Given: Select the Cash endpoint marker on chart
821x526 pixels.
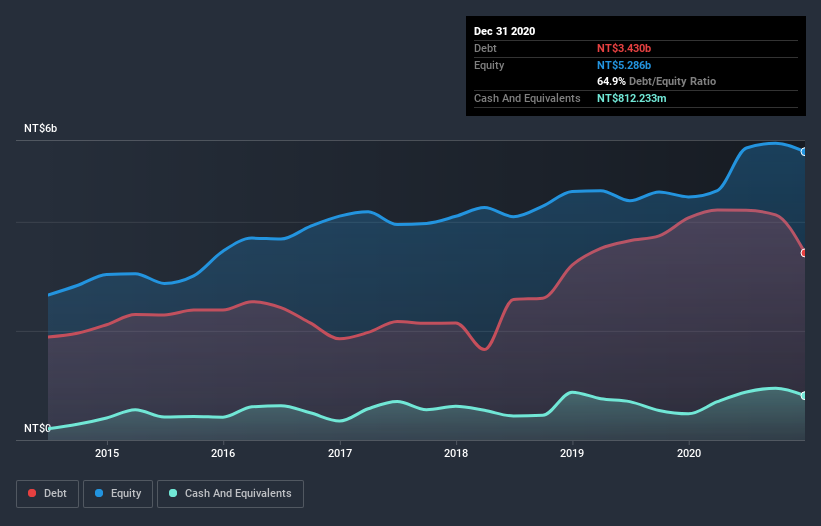Looking at the screenshot, I should pos(804,396).
